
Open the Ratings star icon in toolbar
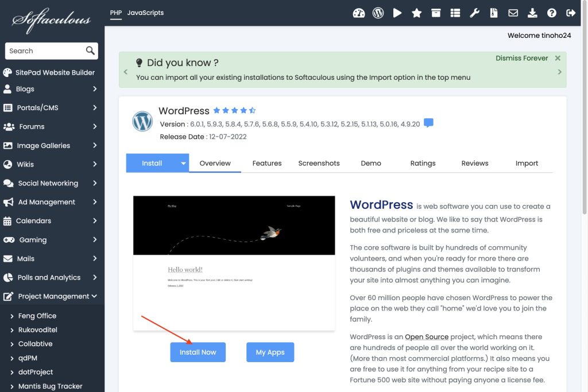tap(417, 13)
